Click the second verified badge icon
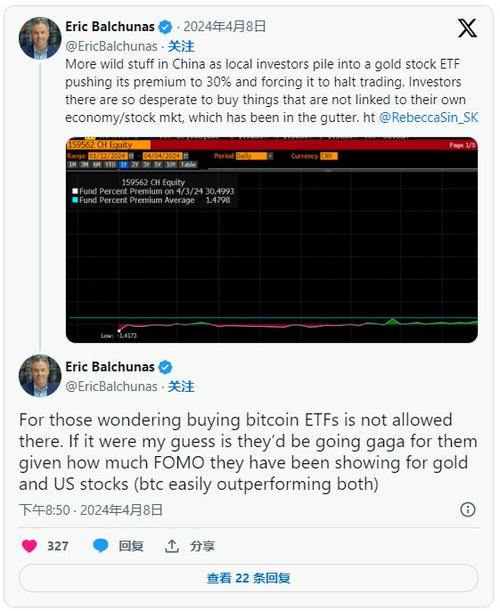The image size is (500, 611). tap(165, 367)
